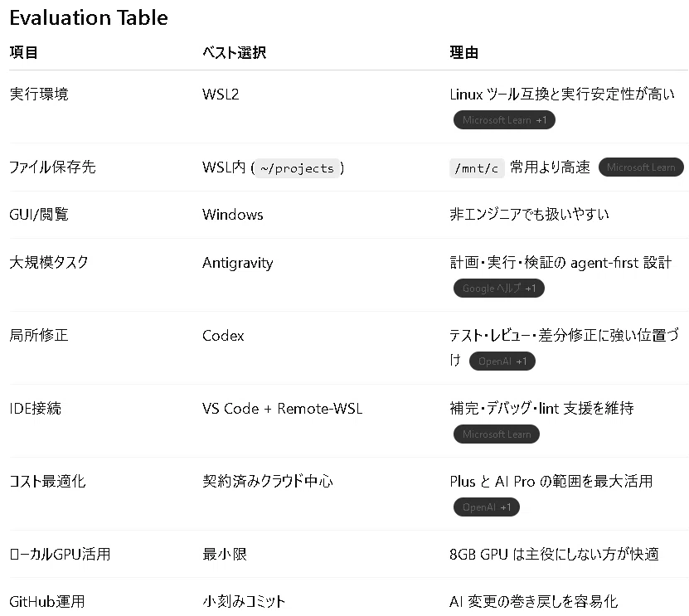This screenshot has width=689, height=616.
Task: Click the Evaluation Table heading
Action: (x=89, y=18)
